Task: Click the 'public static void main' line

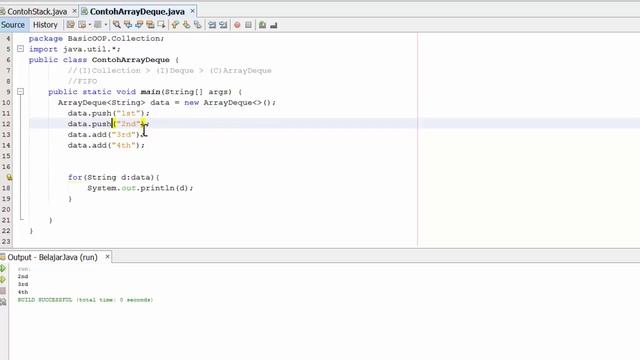Action: [x=145, y=92]
